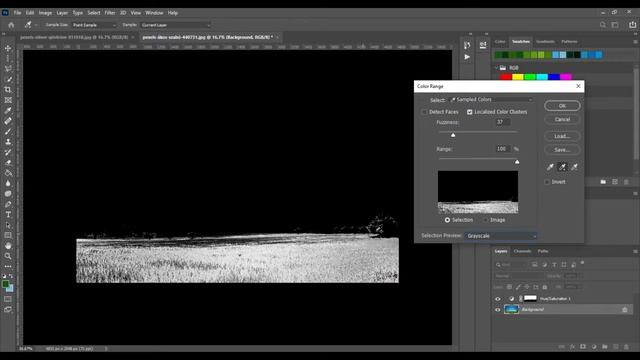Select the Clone Stamp tool

[x=8, y=142]
